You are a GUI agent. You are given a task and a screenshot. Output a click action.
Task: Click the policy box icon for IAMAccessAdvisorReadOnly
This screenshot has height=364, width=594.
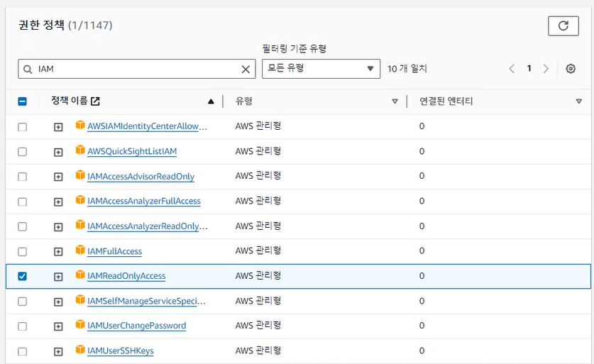80,175
